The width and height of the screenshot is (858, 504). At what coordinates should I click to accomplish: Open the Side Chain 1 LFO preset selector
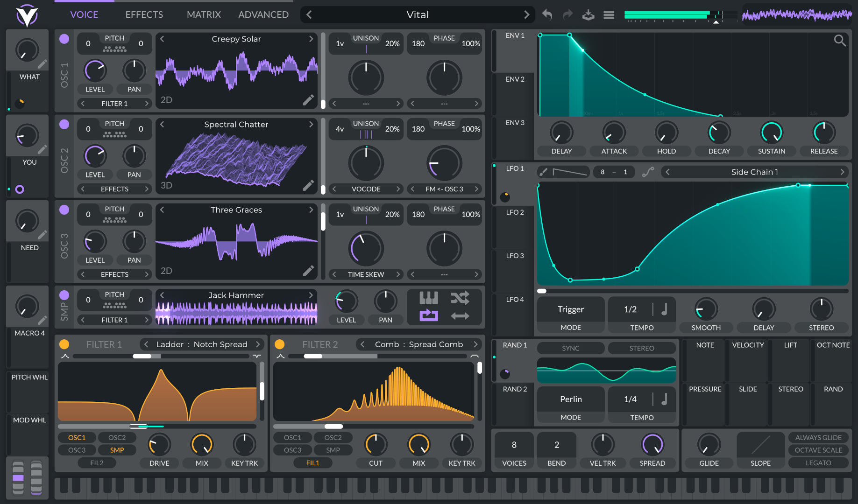(755, 172)
